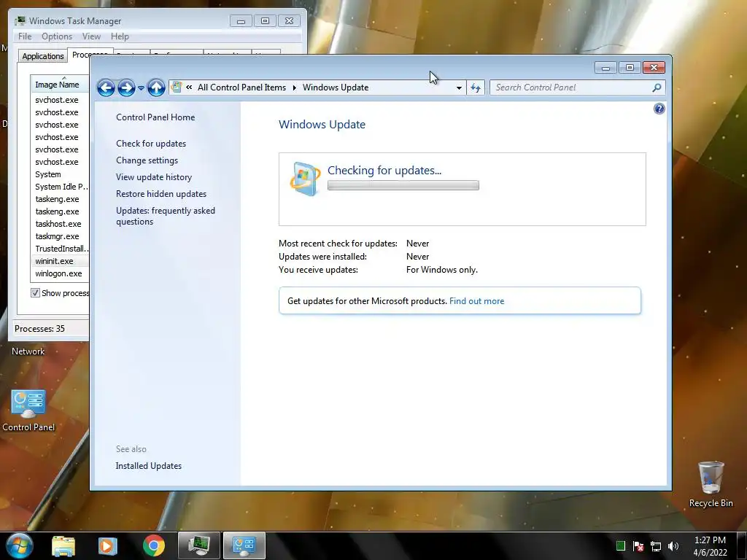747x560 pixels.
Task: Click the Control Panel icon in the address bar
Action: point(177,87)
